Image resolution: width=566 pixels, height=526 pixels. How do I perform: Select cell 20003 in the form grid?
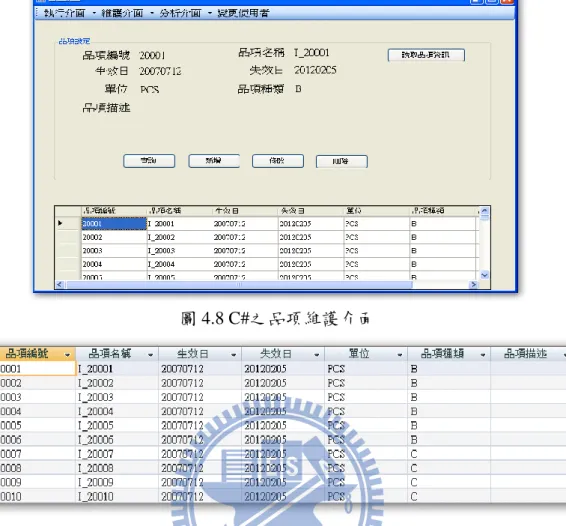tap(114, 251)
